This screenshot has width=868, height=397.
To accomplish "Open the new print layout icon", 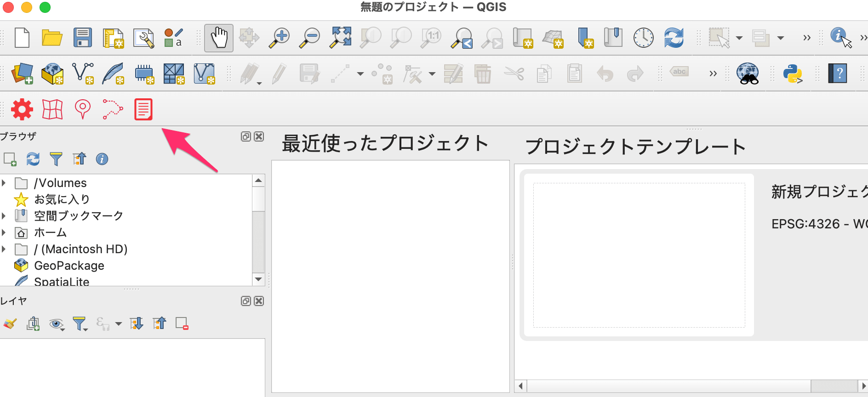I will (113, 38).
